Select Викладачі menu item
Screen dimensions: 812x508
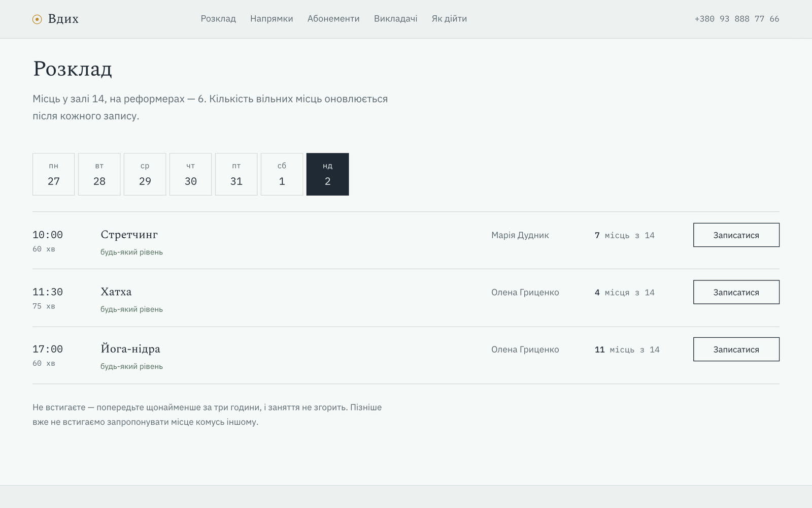pos(396,19)
